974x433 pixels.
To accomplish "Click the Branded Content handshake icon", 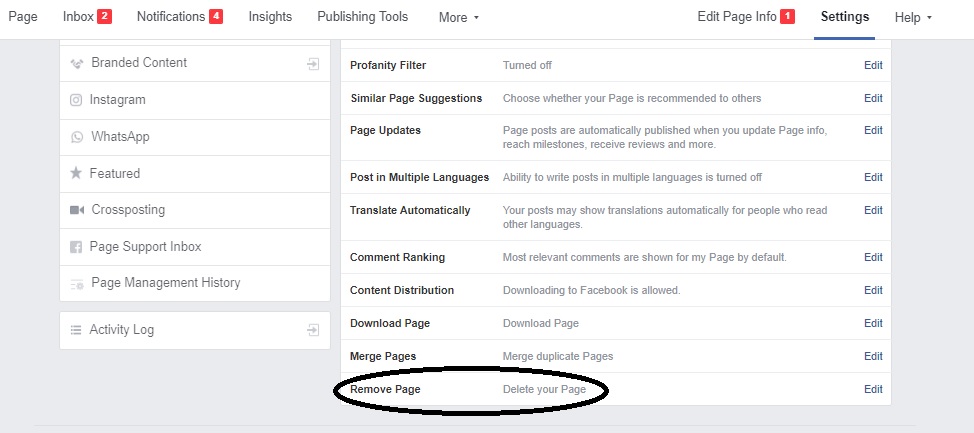I will pyautogui.click(x=77, y=63).
